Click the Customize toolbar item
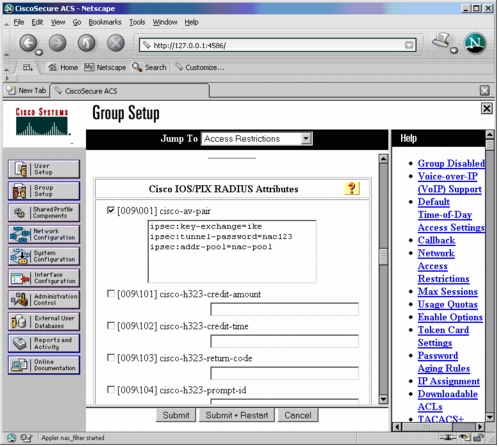Screen dimensions: 499x447 point(200,68)
